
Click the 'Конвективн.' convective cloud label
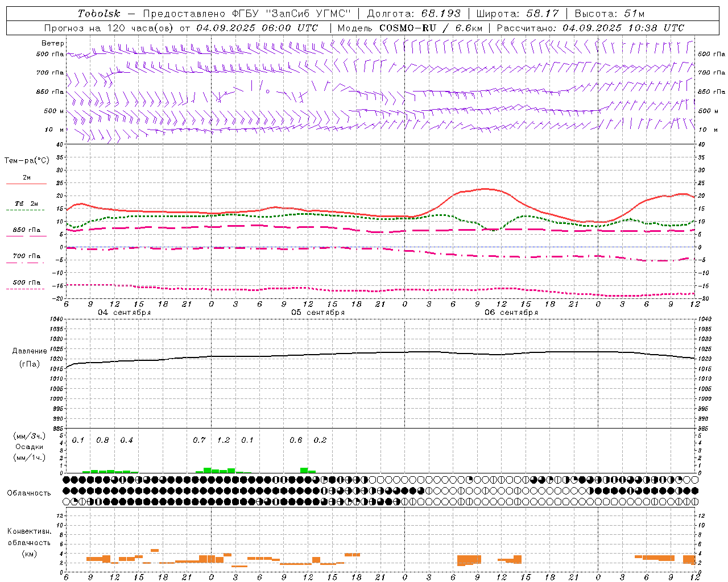click(x=29, y=531)
